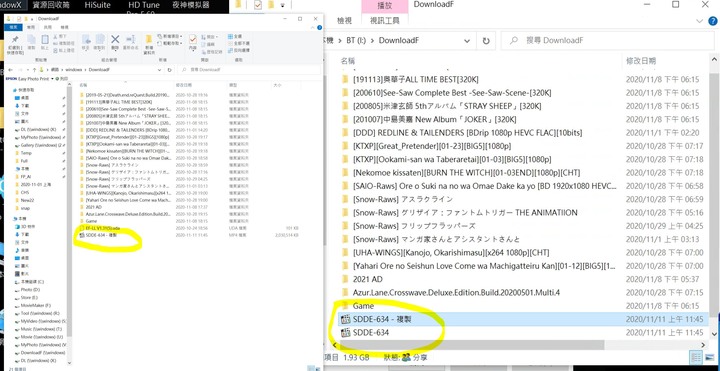Click properties icon in right window title bar
This screenshot has width=720, height=371.
(258, 5)
